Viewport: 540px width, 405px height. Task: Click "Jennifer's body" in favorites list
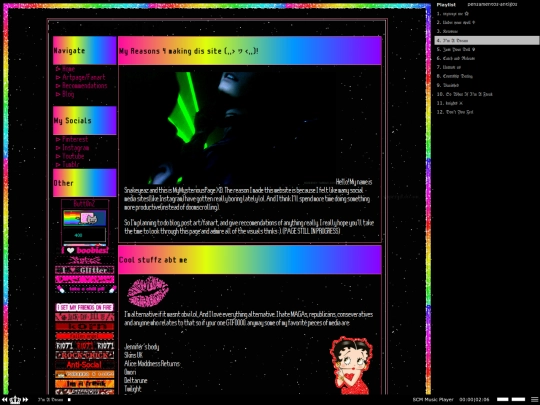(142, 347)
